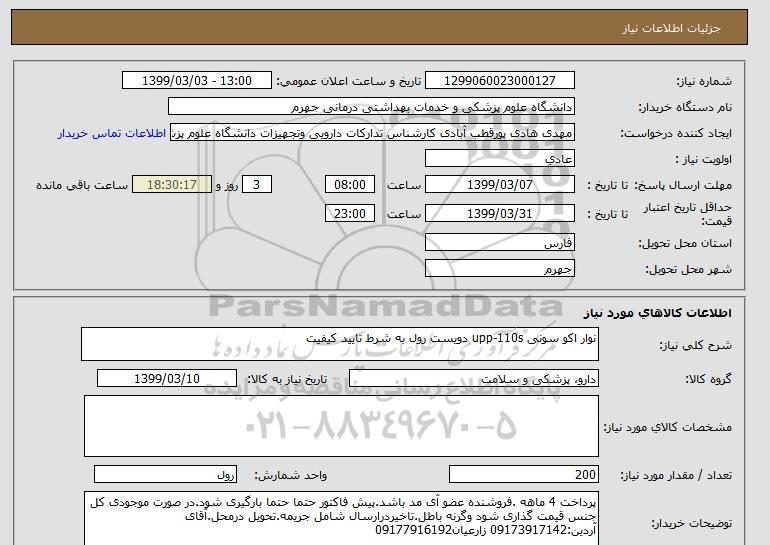Click the quantity field showing 200
The width and height of the screenshot is (770, 545).
click(523, 474)
